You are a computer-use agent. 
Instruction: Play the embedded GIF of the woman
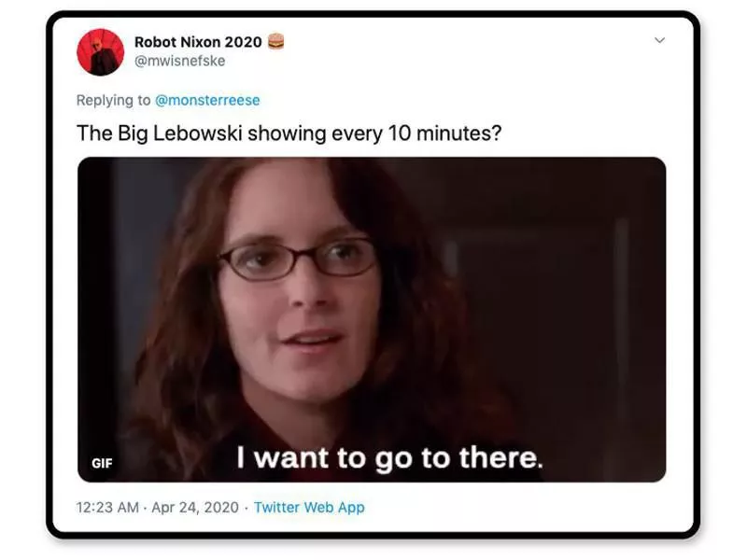click(372, 319)
